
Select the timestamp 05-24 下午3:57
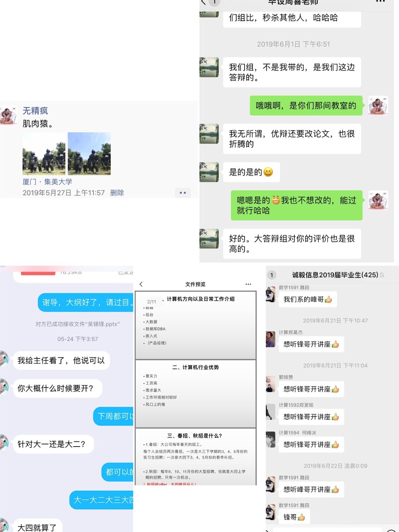[78, 339]
